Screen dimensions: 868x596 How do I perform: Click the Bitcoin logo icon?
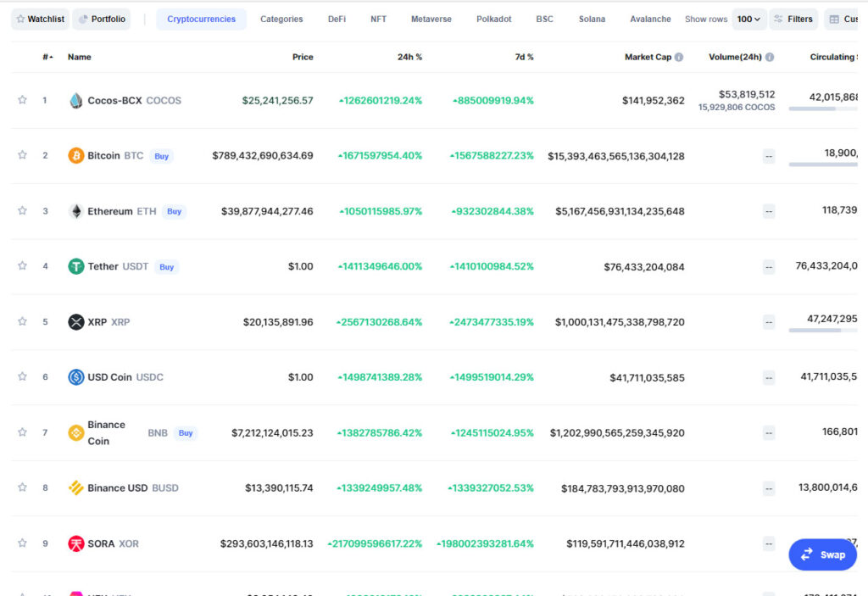tap(75, 156)
